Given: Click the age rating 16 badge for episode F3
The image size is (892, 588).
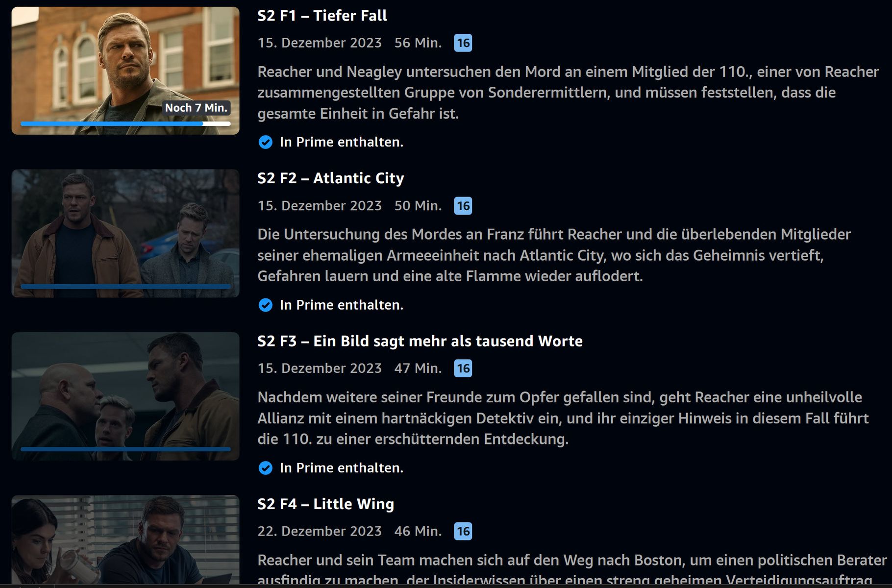Looking at the screenshot, I should [x=463, y=368].
